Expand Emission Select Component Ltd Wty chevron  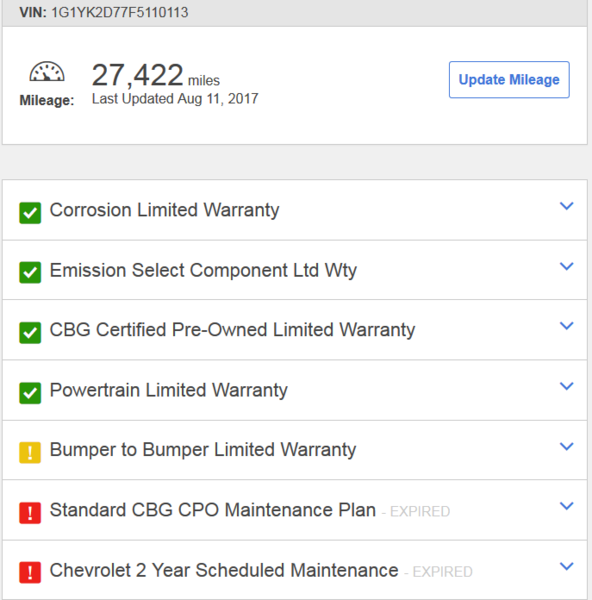(x=567, y=266)
